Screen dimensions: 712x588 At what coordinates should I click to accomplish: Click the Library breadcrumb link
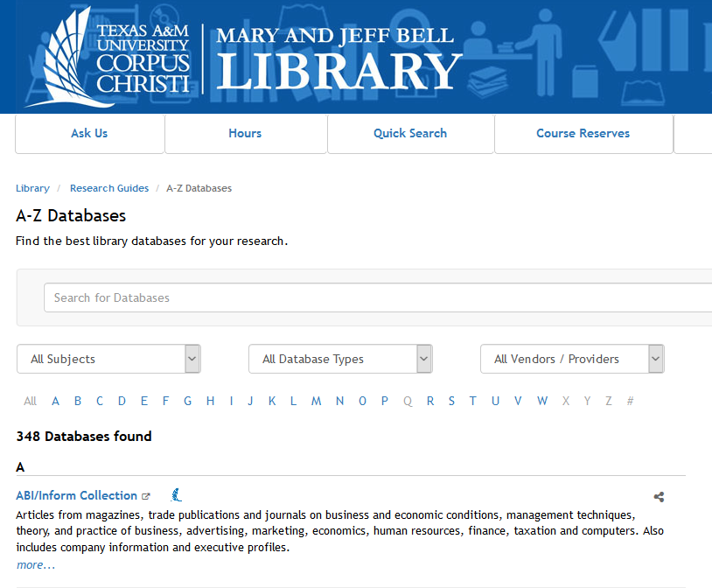pyautogui.click(x=32, y=188)
